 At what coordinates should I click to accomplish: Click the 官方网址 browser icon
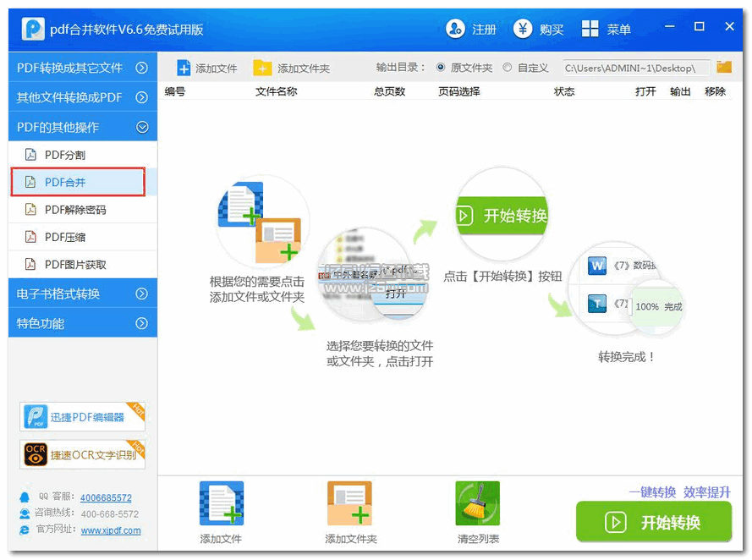click(x=25, y=530)
